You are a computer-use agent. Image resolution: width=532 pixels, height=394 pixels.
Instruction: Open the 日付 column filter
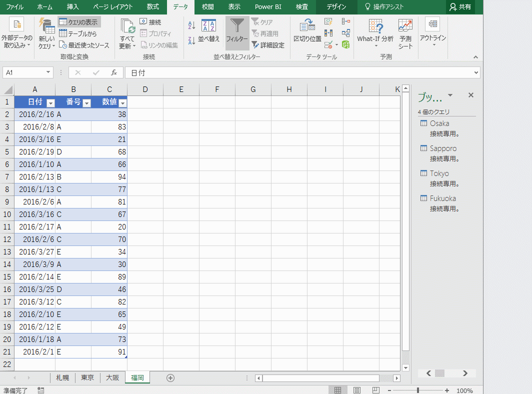[50, 101]
